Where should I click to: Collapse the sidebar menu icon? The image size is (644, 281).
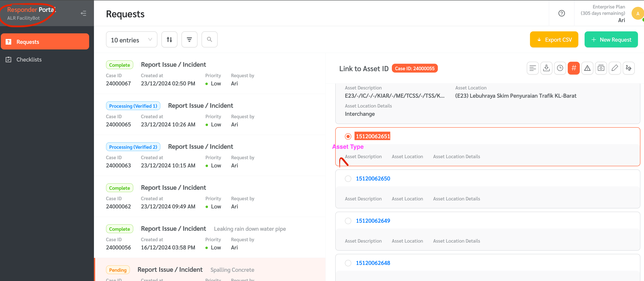pos(84,13)
